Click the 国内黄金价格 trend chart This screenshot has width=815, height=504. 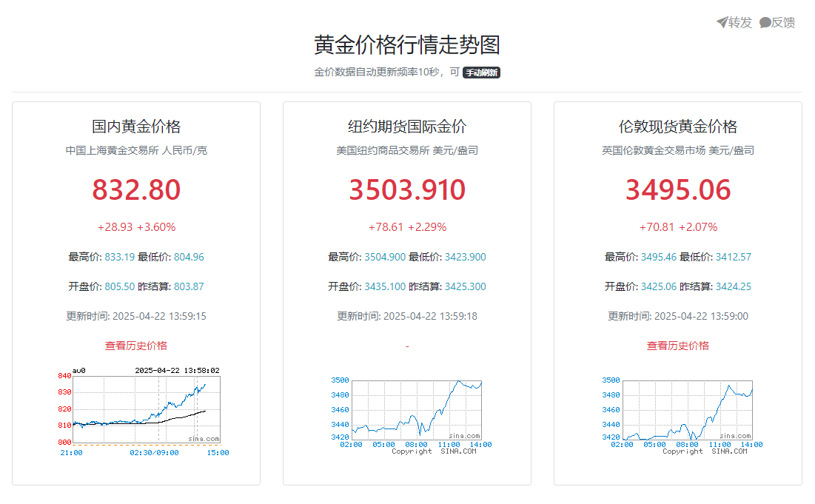[x=144, y=411]
